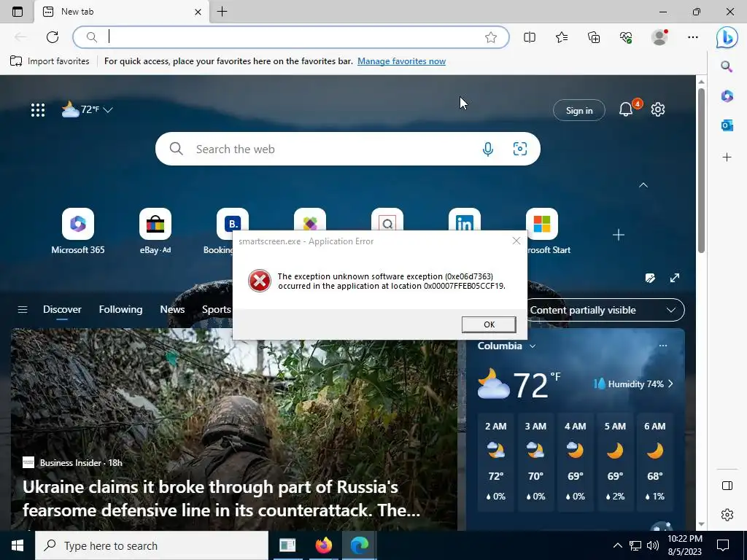
Task: Refresh the page with reload icon
Action: tap(53, 37)
